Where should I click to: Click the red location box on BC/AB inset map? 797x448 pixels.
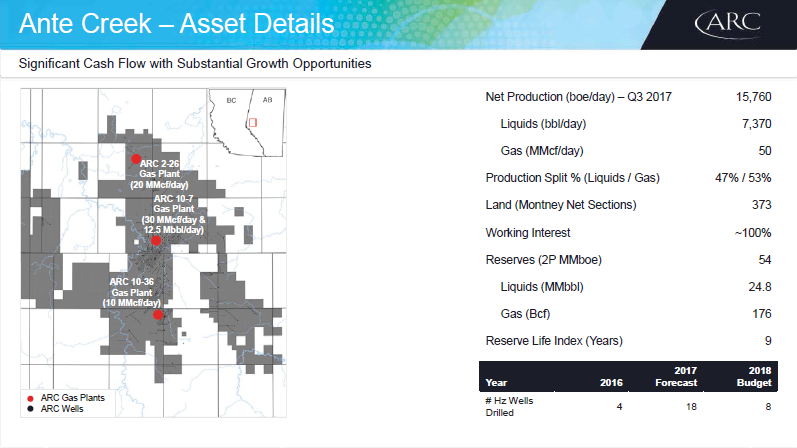pyautogui.click(x=253, y=123)
